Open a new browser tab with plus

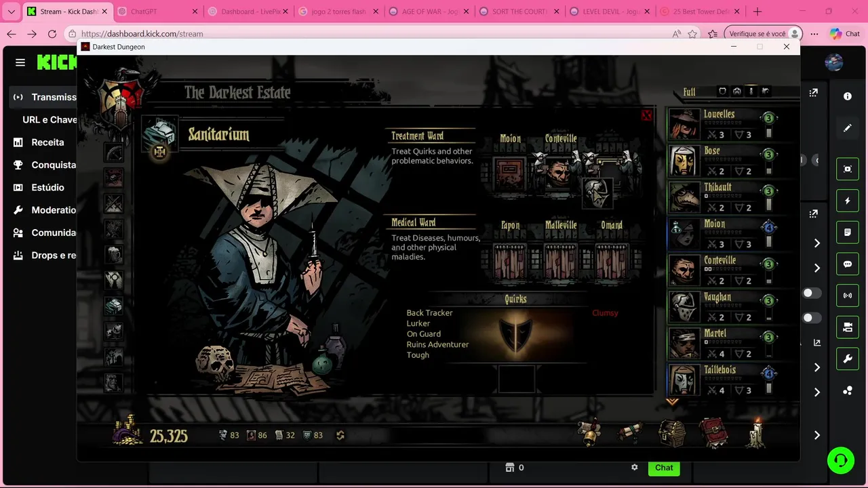coord(757,12)
